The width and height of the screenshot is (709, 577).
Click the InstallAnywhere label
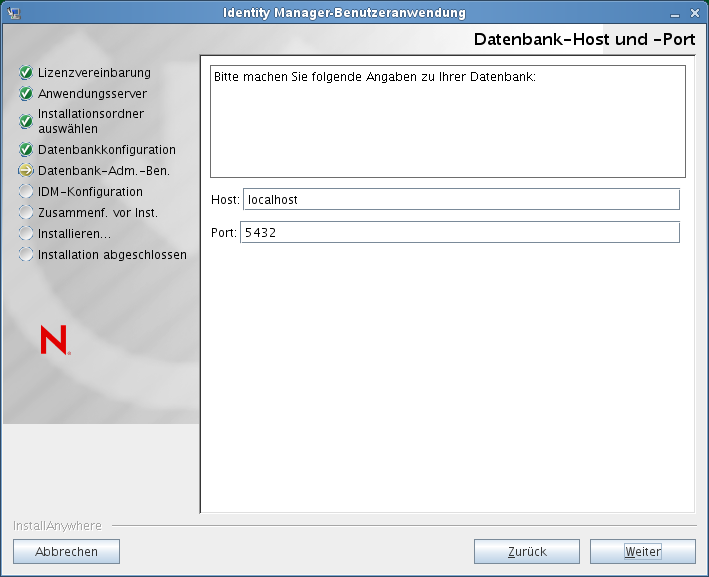[x=57, y=525]
